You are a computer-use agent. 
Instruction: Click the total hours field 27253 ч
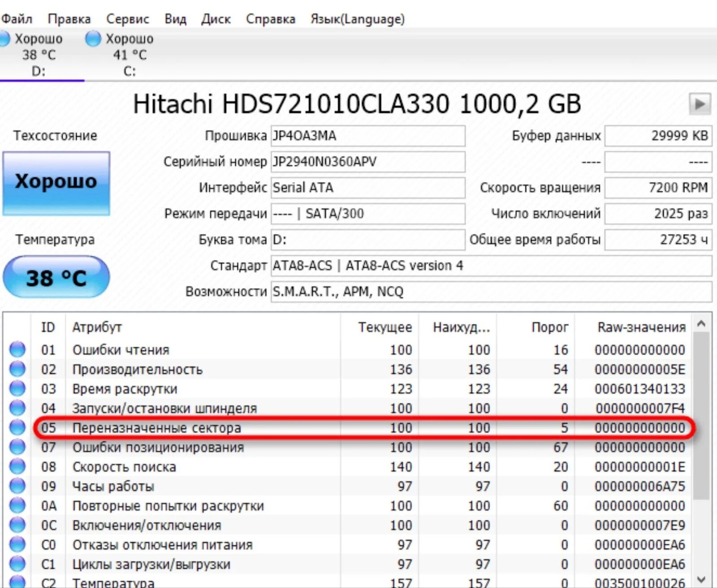[x=658, y=240]
